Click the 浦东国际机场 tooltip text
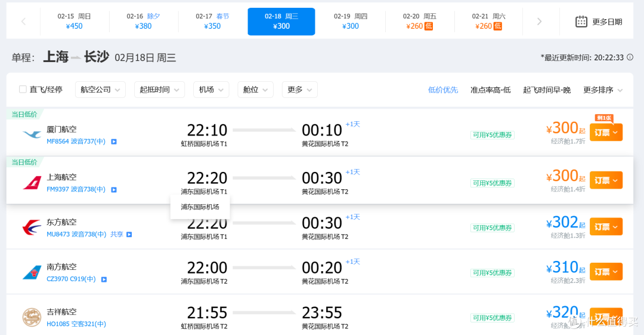Image resolution: width=644 pixels, height=335 pixels. 200,207
